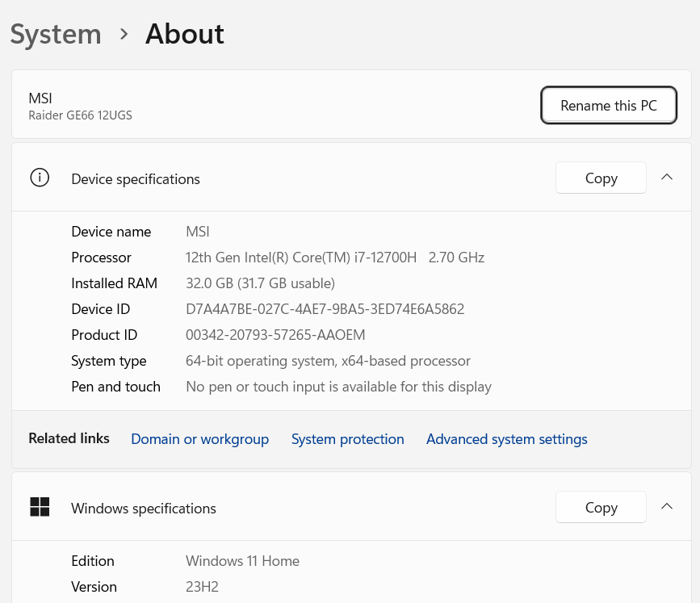Click the Windows logo icon beside Windows specifications
This screenshot has height=603, width=700.
(40, 507)
